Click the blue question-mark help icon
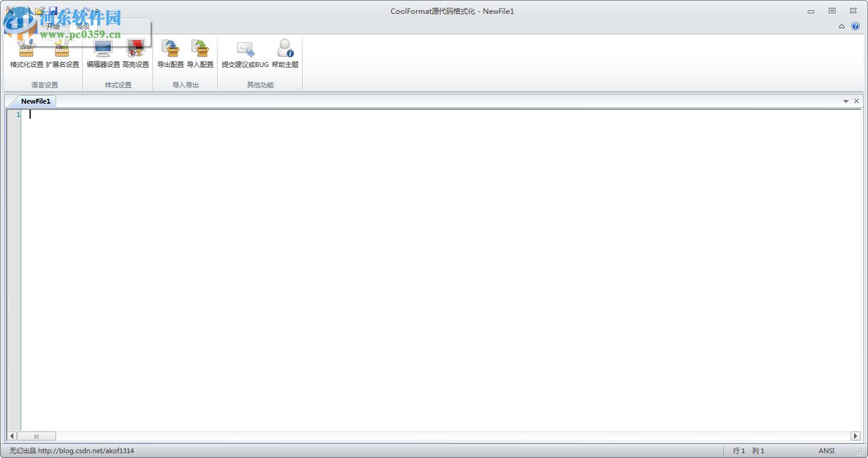 point(855,26)
